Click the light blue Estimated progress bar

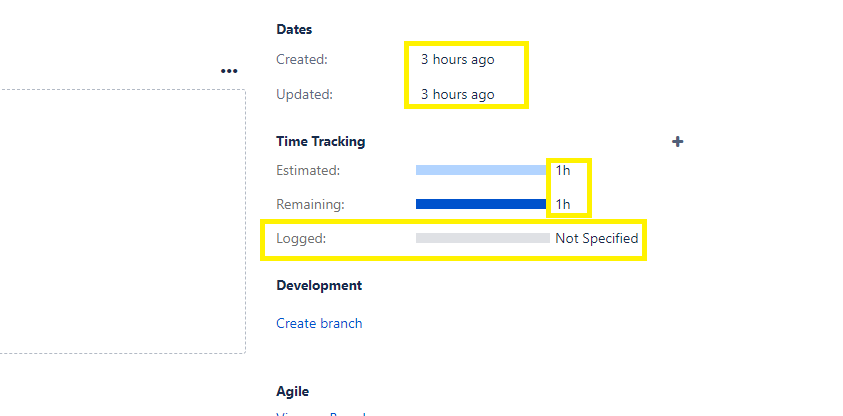pos(483,170)
